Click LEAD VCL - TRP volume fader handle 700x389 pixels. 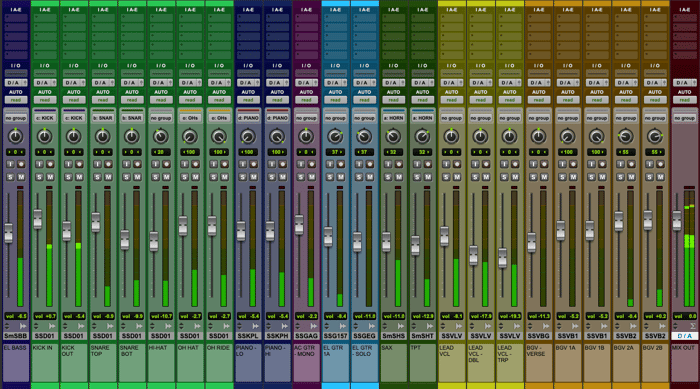point(502,258)
